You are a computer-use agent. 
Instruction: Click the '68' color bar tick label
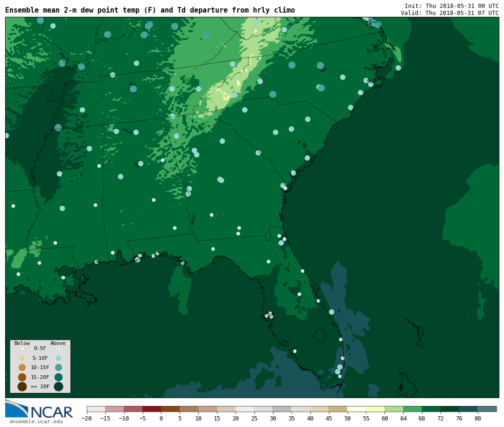point(422,418)
